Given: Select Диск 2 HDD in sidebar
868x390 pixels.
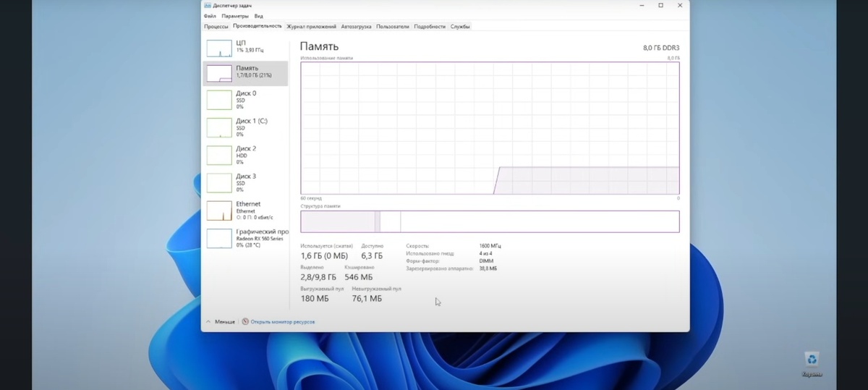Looking at the screenshot, I should coord(245,155).
